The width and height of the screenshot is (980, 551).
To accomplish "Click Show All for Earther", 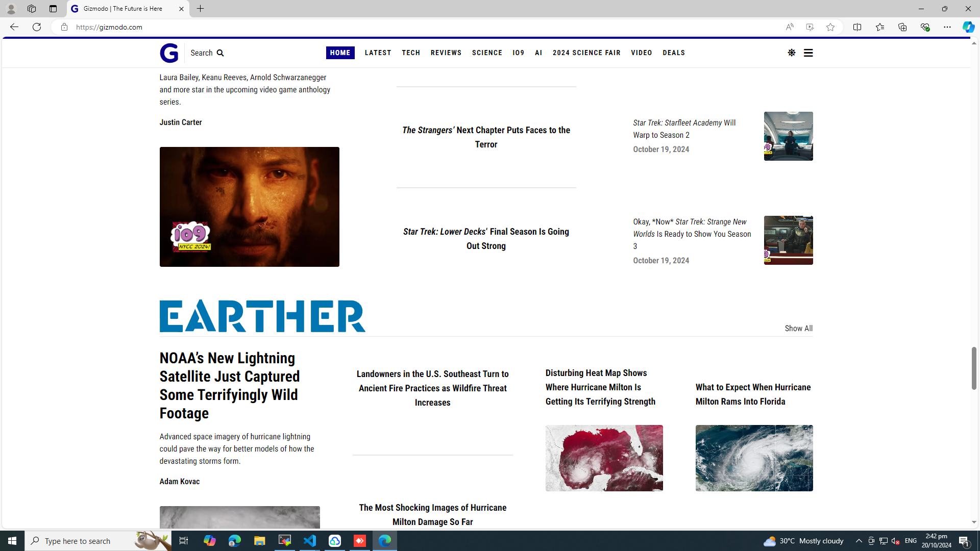I will (798, 329).
